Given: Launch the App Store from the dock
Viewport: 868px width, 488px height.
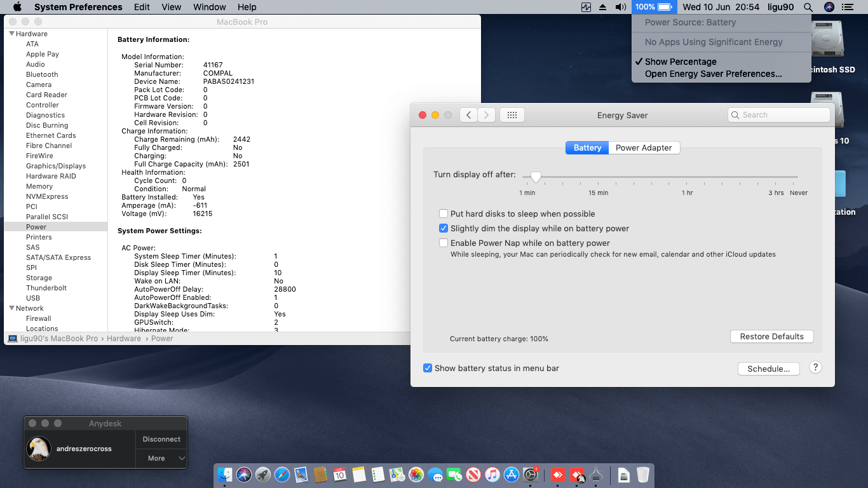Looking at the screenshot, I should 512,474.
